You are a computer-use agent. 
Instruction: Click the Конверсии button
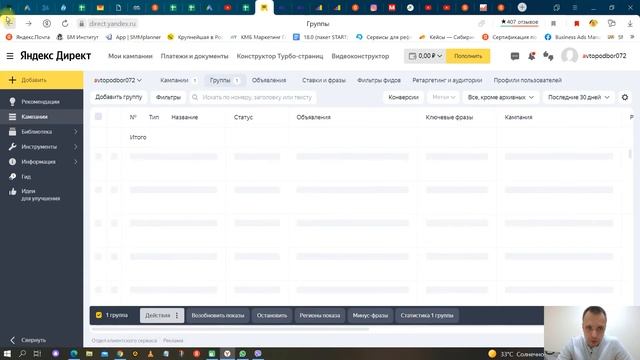pos(403,97)
